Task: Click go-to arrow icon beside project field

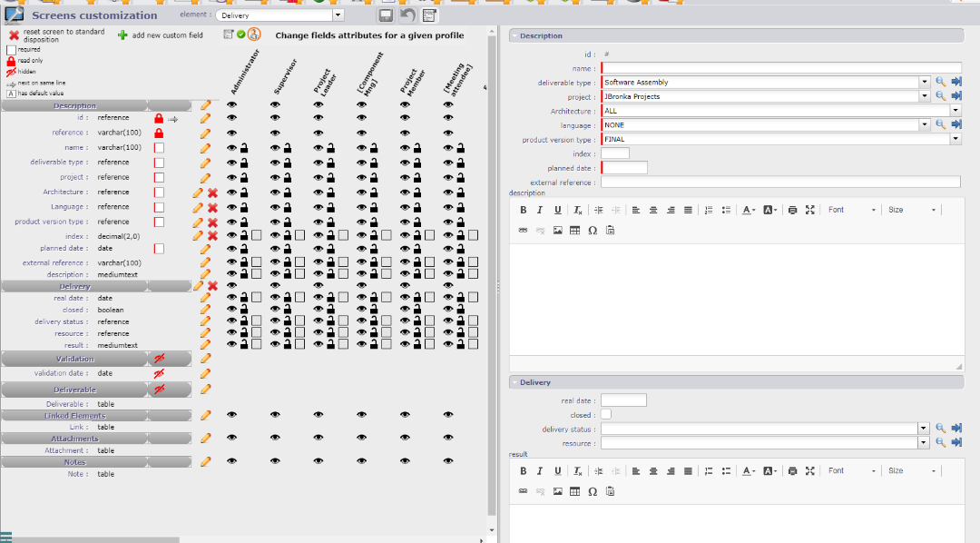Action: (956, 96)
